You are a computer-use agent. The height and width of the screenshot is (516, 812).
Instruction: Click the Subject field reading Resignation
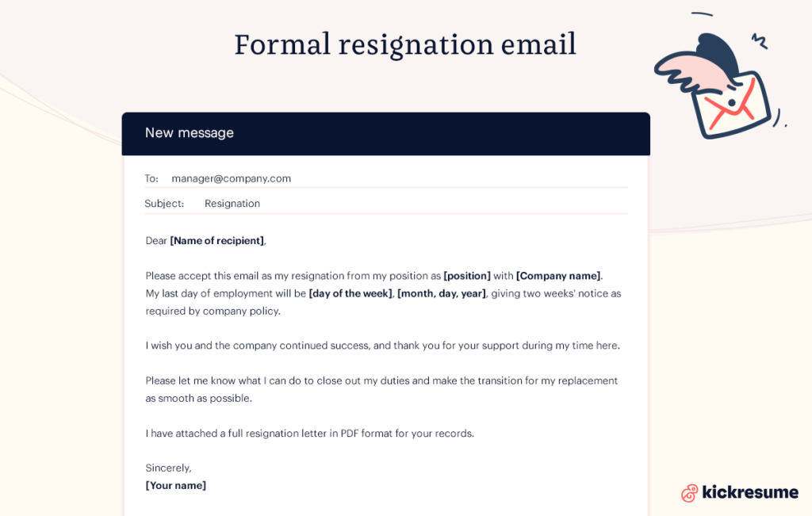coord(386,204)
